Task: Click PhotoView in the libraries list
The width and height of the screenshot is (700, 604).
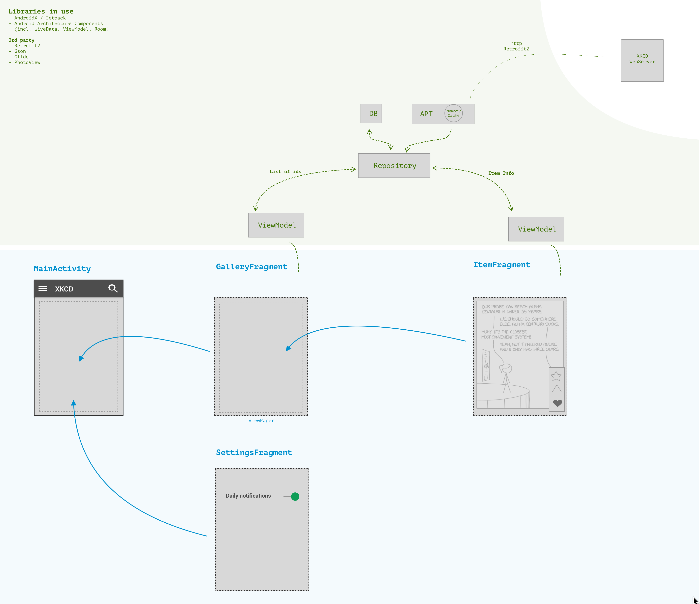Action: tap(27, 62)
